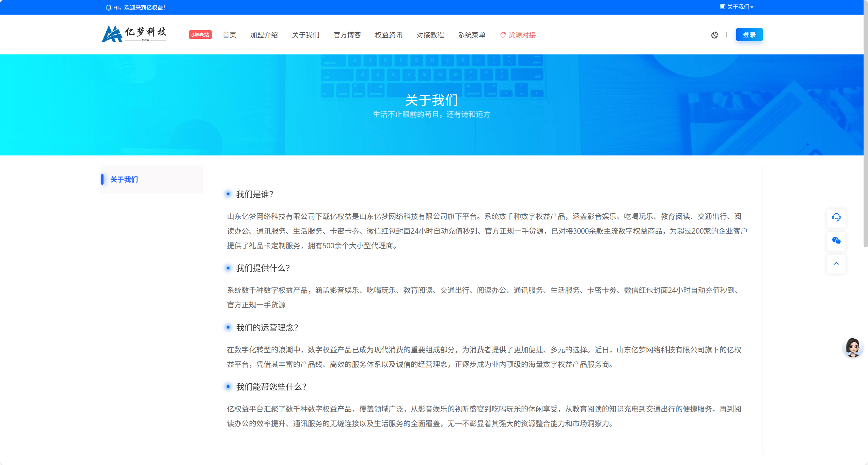868x465 pixels.
Task: Open 官方博客 link
Action: coord(347,35)
